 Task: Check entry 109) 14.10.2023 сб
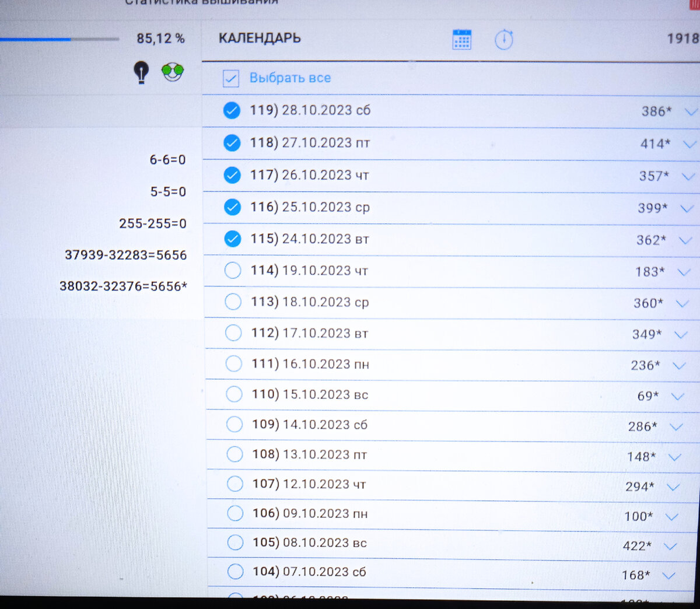point(234,425)
